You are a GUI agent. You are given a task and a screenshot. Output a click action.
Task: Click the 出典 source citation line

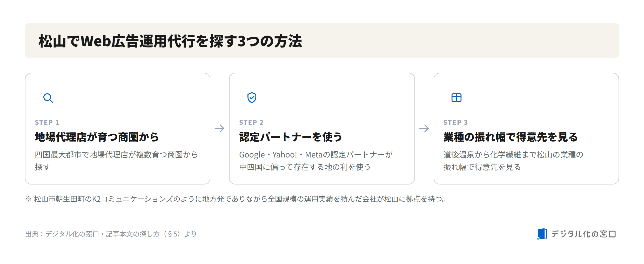tap(111, 234)
